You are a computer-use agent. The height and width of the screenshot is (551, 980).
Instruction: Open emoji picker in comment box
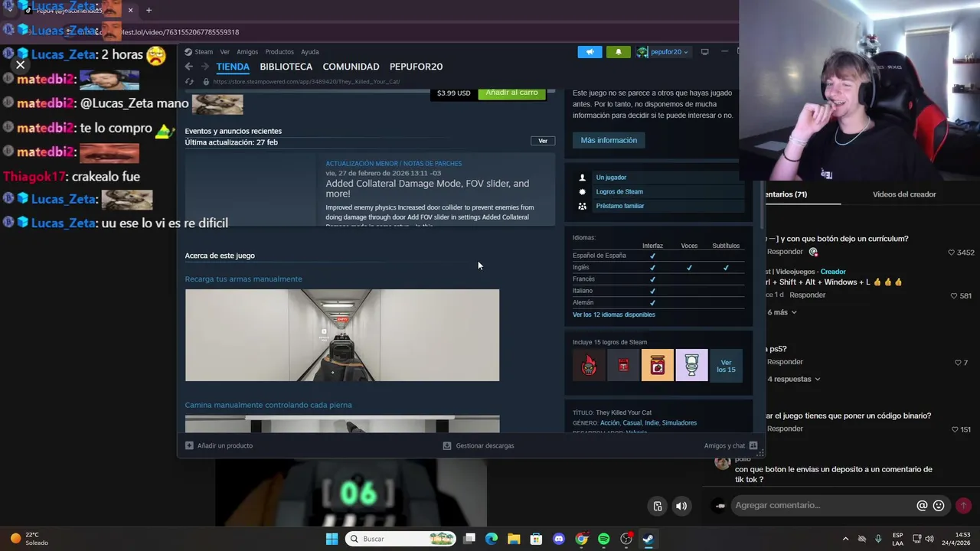[x=939, y=505]
